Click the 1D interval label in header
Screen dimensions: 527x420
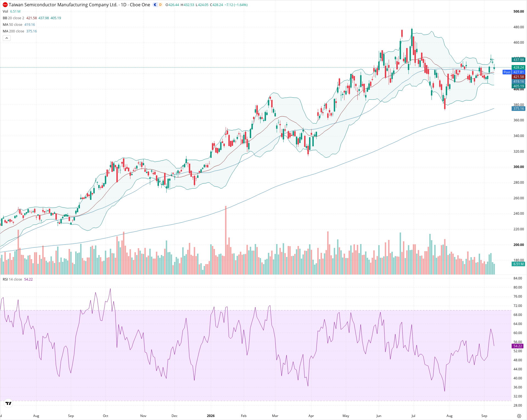(x=124, y=5)
